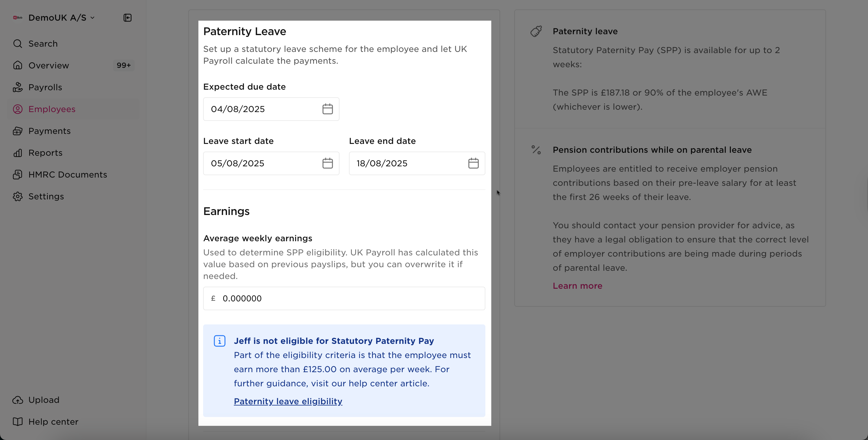Screen dimensions: 868x440
Task: Click the Search magnifier icon in sidebar
Action: point(17,44)
